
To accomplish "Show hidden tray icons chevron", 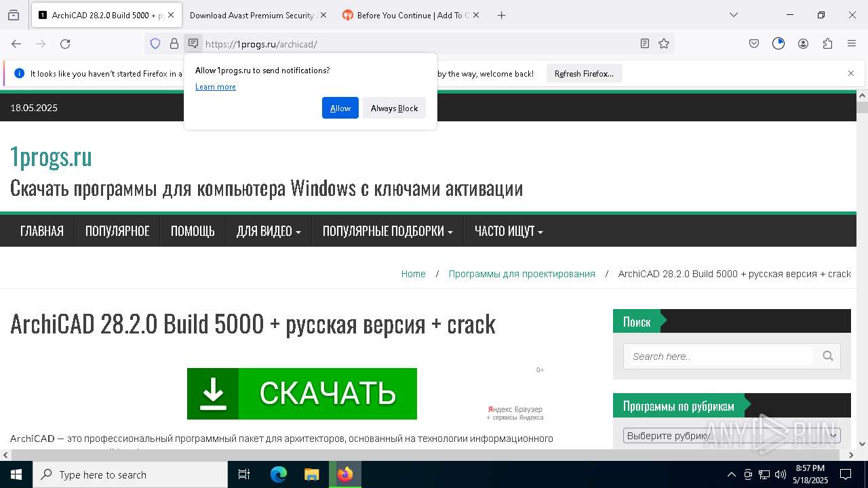I will click(x=731, y=474).
